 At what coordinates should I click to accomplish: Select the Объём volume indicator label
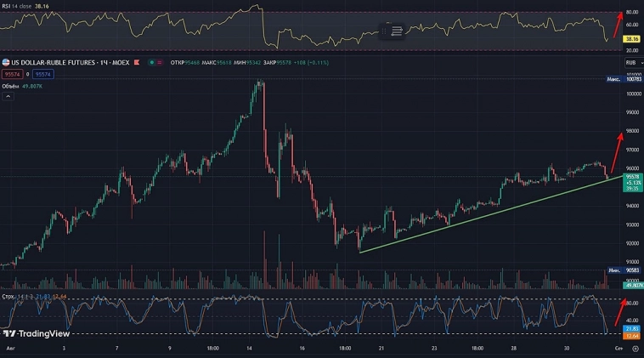tap(12, 86)
